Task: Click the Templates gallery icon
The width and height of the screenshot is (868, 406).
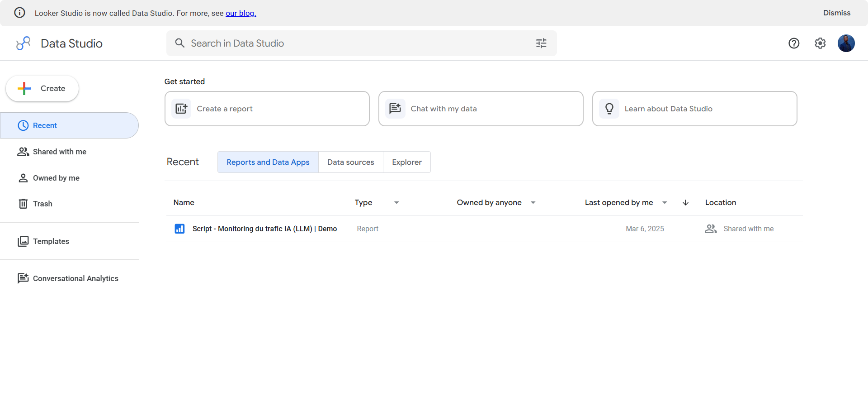Action: 23,241
